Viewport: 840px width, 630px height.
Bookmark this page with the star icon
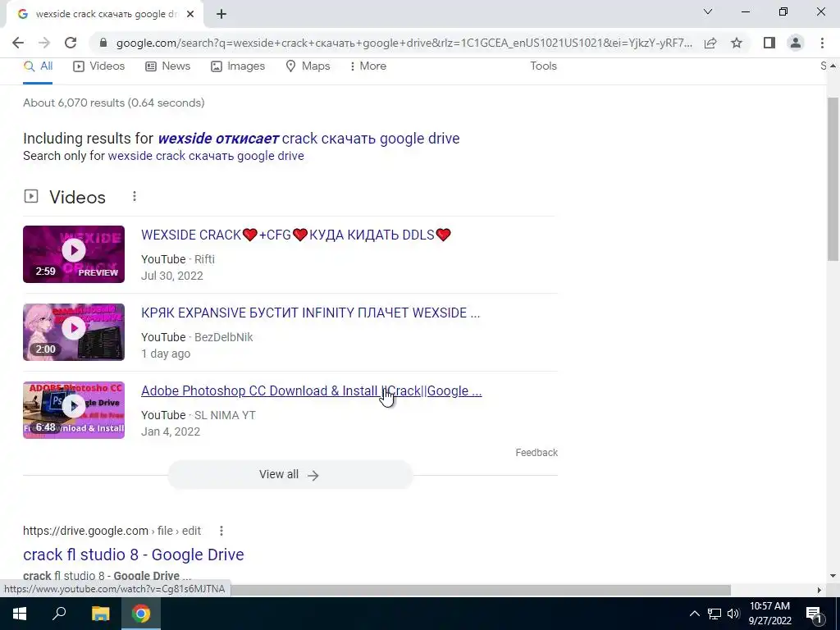tap(737, 43)
